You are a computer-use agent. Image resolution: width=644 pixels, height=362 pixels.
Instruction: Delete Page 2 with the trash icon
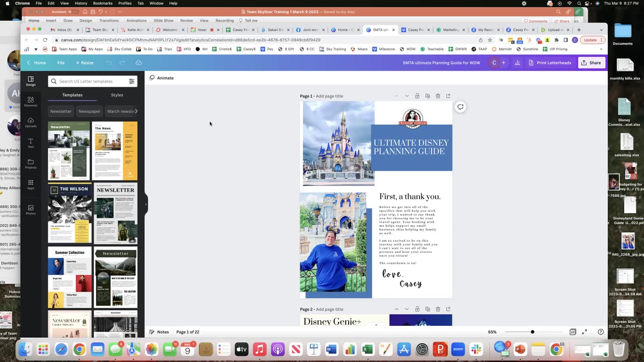coord(438,309)
